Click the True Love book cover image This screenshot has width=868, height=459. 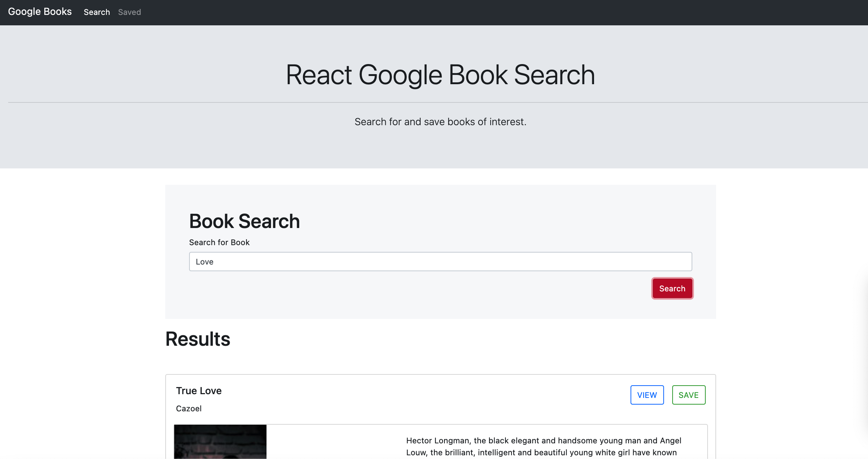click(x=220, y=441)
